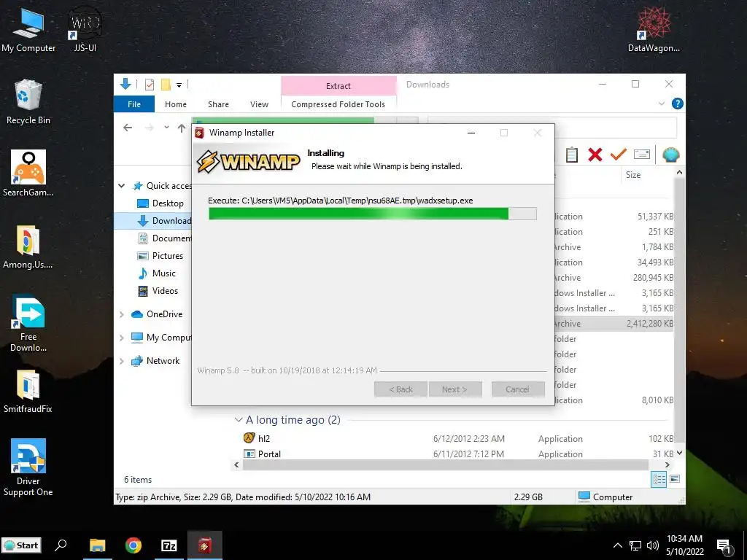This screenshot has height=560, width=747.
Task: Open the Among.Us archive on desktop
Action: 28,246
